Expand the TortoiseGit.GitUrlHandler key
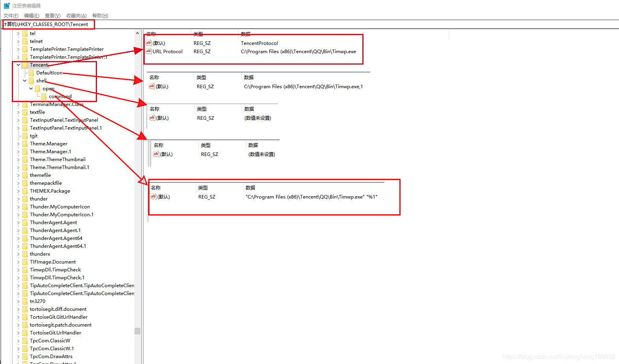619x364 pixels. [18, 317]
